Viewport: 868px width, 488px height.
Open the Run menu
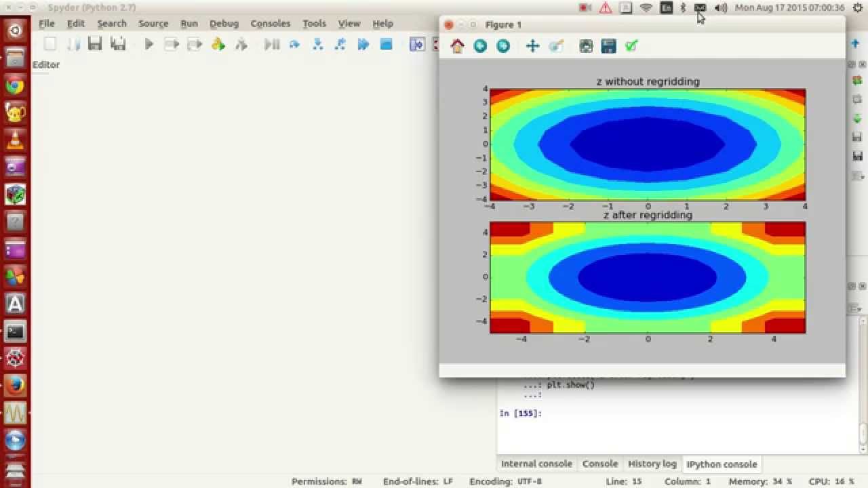click(189, 23)
